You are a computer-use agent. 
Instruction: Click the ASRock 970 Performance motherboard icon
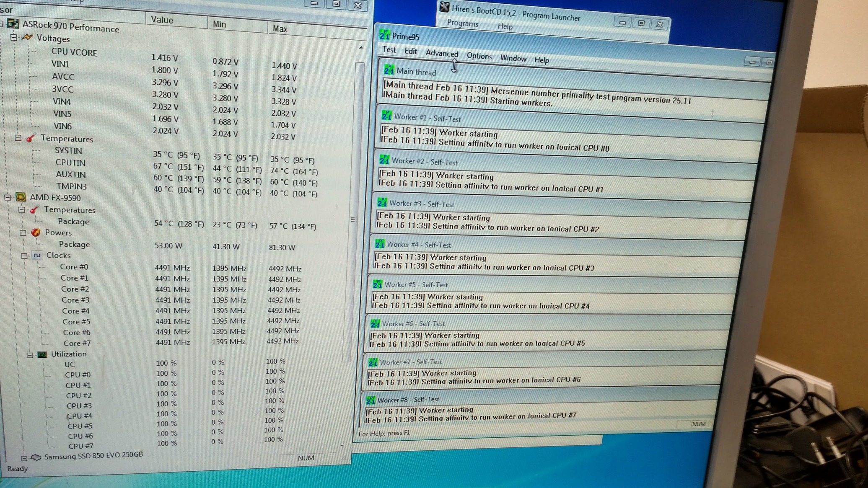[x=13, y=23]
